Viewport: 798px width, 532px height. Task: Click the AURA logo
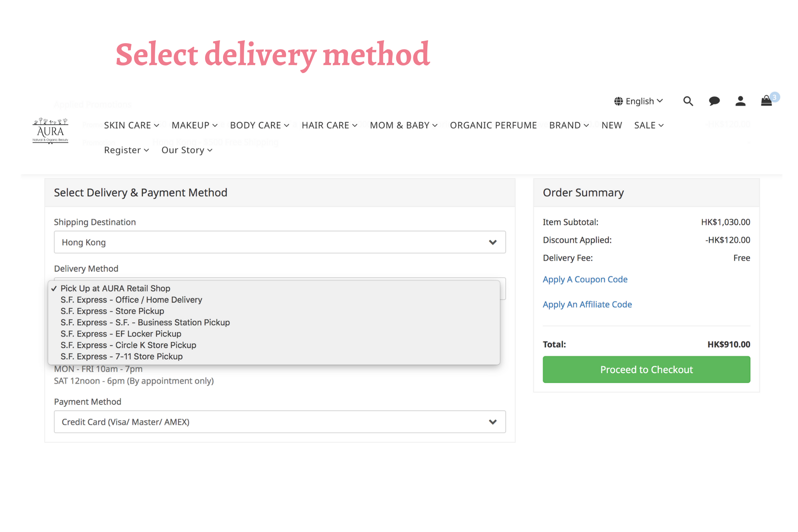[50, 131]
